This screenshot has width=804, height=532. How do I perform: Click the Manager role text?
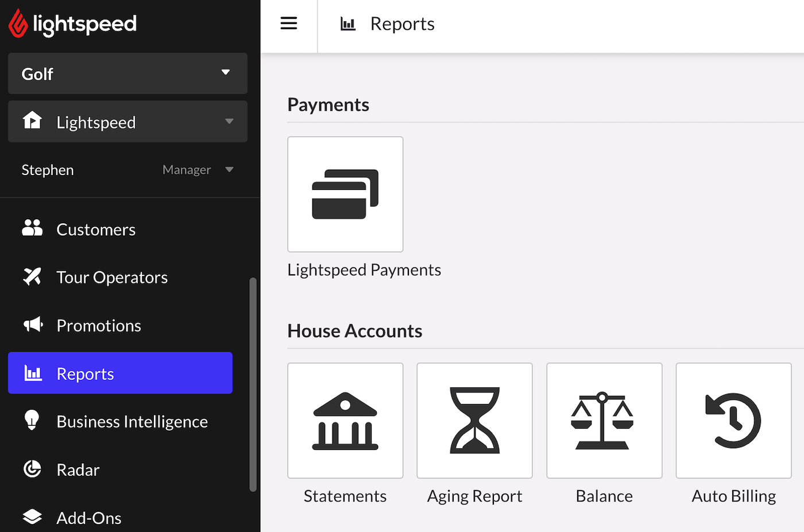click(x=187, y=170)
